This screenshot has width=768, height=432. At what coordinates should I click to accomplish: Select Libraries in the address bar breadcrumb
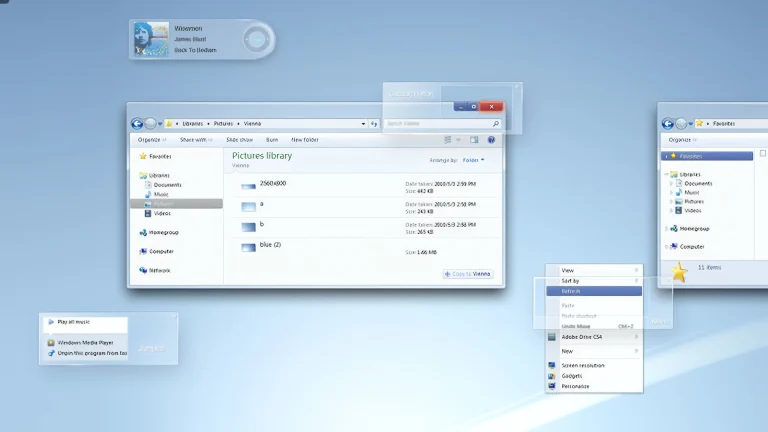click(x=192, y=124)
